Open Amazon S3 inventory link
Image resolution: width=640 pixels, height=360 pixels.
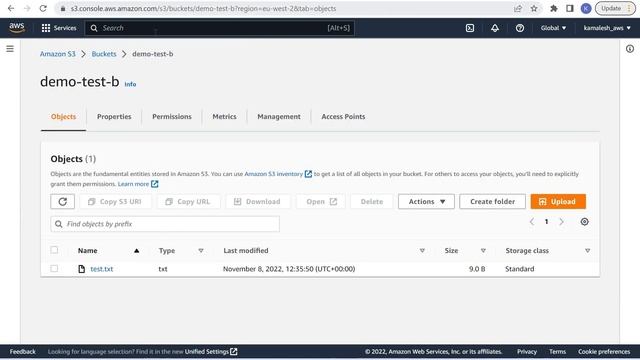278,174
